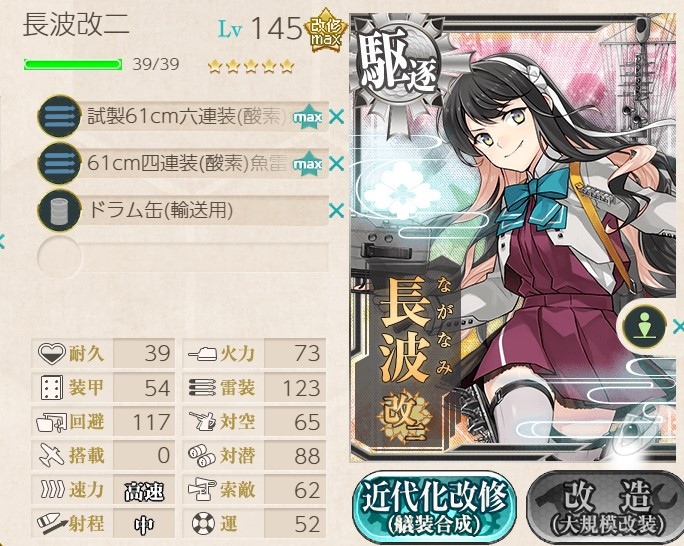Click the green person expansion slot icon
Screen dimensions: 684x546
[644, 326]
